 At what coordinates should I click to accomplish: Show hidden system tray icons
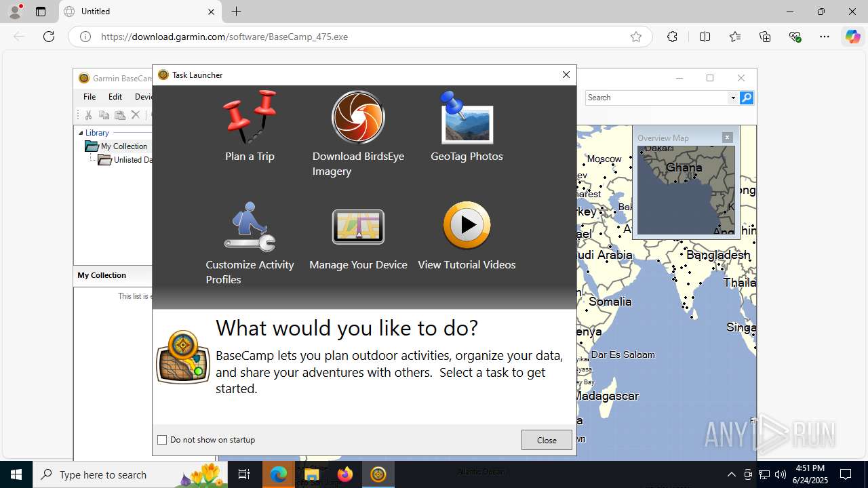point(731,474)
